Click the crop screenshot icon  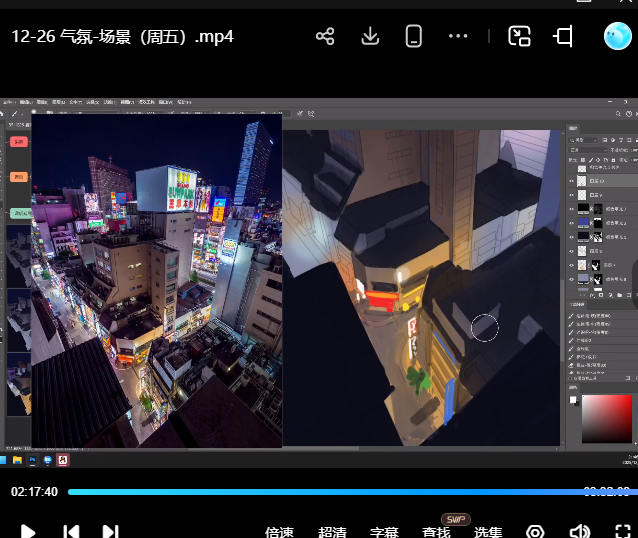click(564, 37)
